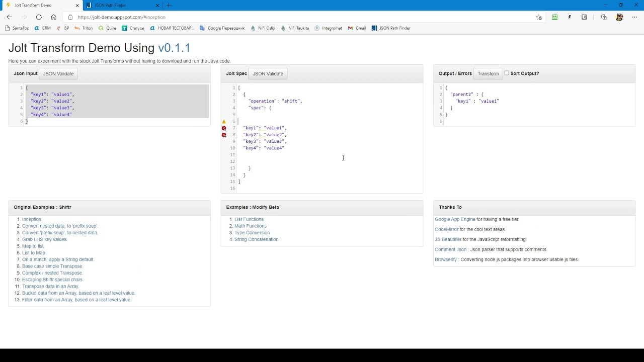The image size is (644, 362).
Task: Open a new browser tab
Action: click(x=169, y=5)
